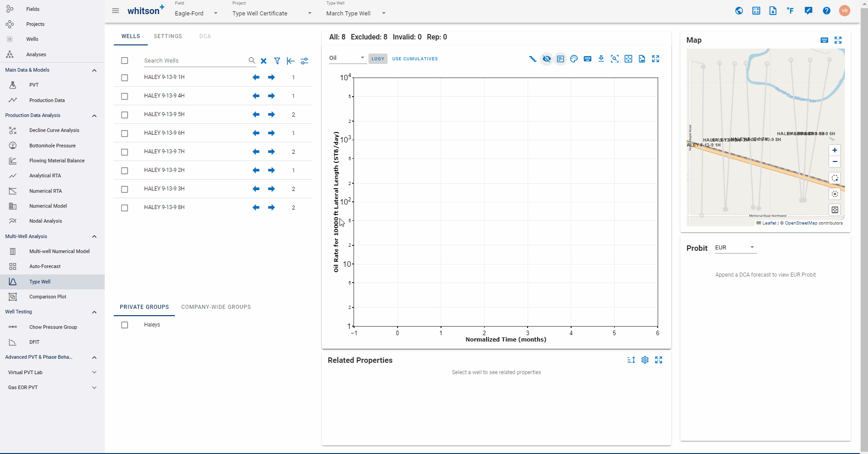Screen dimensions: 868x454
Task: Open well list tune settings icon
Action: point(304,61)
